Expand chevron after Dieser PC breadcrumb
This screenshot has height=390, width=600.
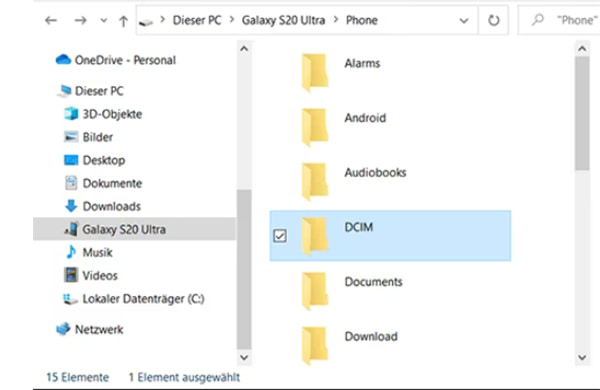232,19
